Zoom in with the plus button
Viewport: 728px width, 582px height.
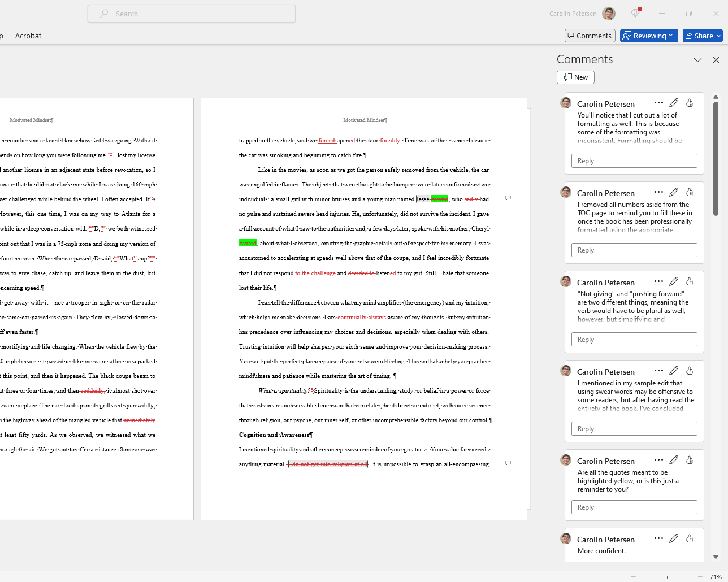700,577
